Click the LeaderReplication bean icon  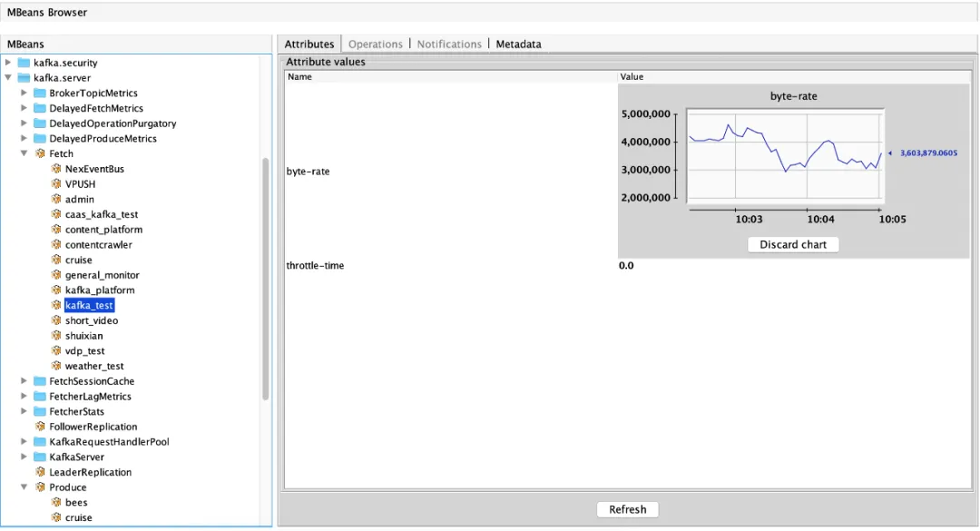[40, 472]
